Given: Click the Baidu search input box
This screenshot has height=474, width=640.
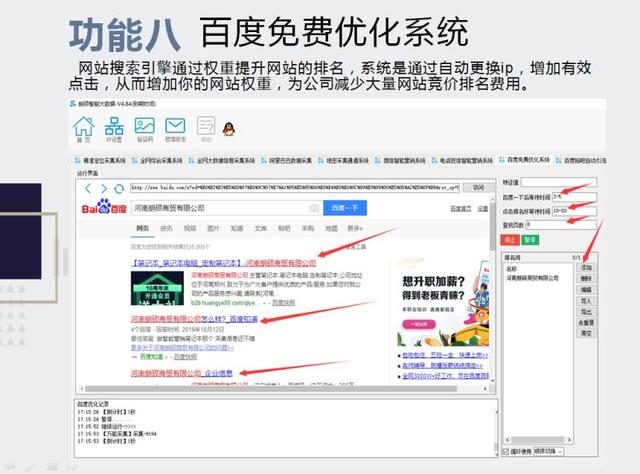Looking at the screenshot, I should coord(227,208).
